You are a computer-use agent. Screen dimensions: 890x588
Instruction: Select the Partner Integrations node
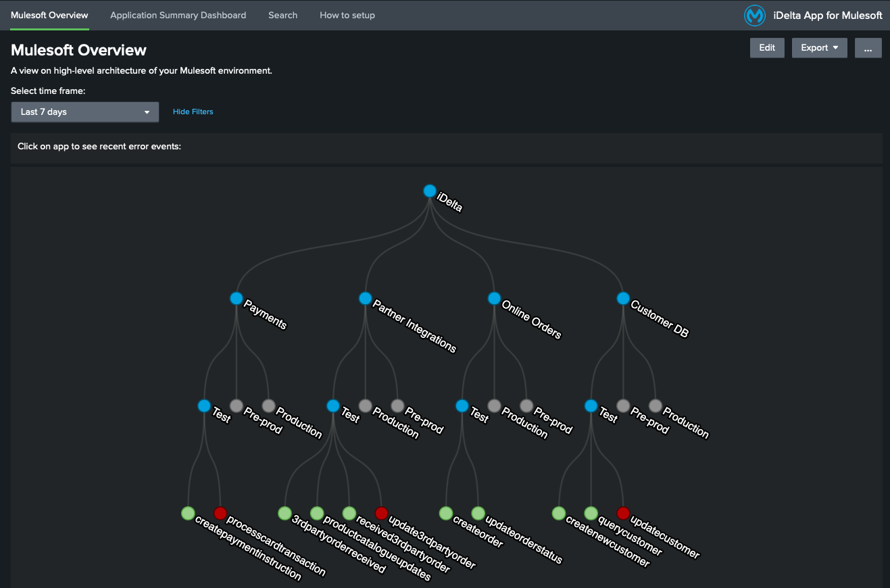366,298
